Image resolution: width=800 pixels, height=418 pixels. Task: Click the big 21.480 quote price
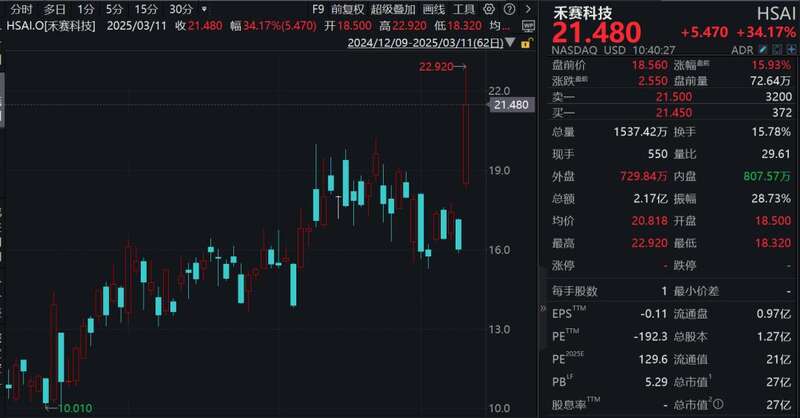coord(596,32)
